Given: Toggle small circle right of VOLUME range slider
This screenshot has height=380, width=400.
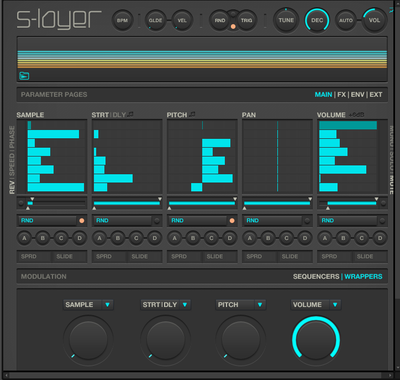Looking at the screenshot, I should click(383, 203).
